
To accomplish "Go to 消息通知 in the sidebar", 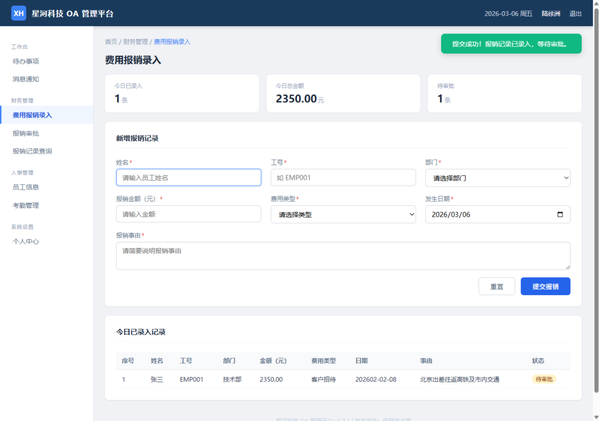I will 26,79.
